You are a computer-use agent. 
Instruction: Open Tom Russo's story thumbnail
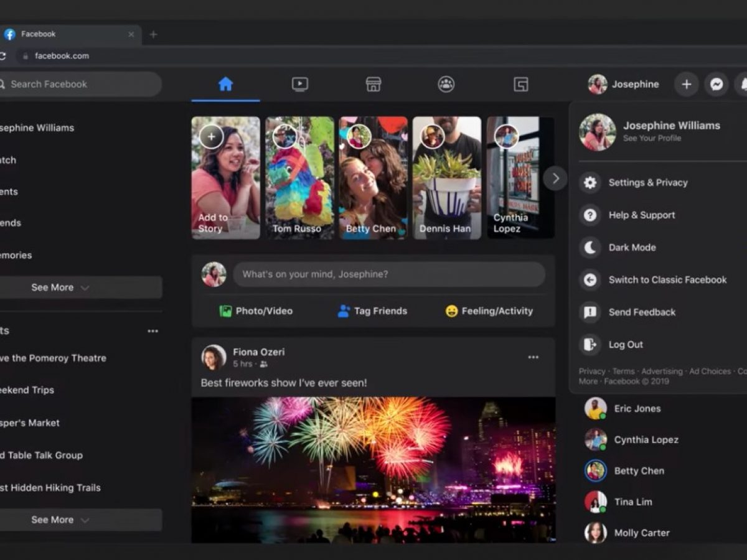pyautogui.click(x=299, y=178)
